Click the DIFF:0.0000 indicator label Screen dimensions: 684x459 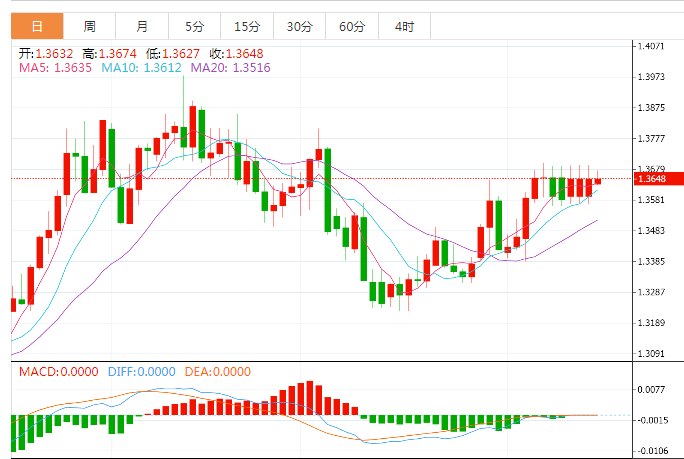(141, 372)
